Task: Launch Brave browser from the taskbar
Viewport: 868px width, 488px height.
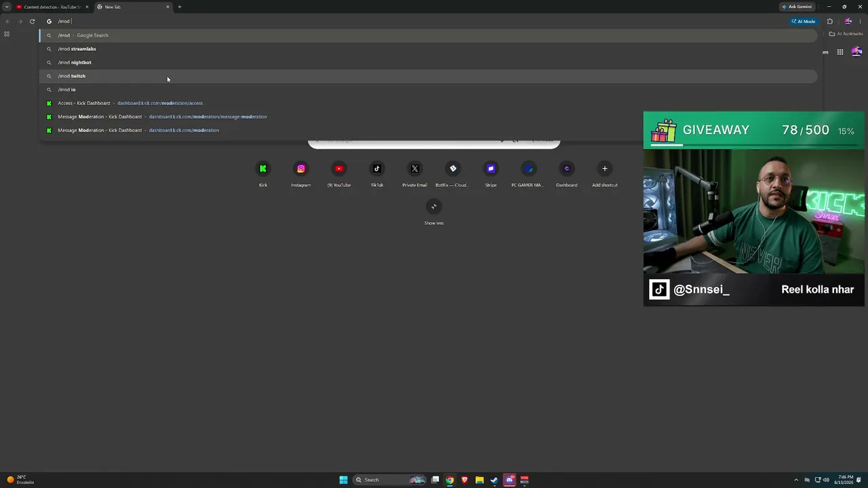Action: (x=465, y=480)
